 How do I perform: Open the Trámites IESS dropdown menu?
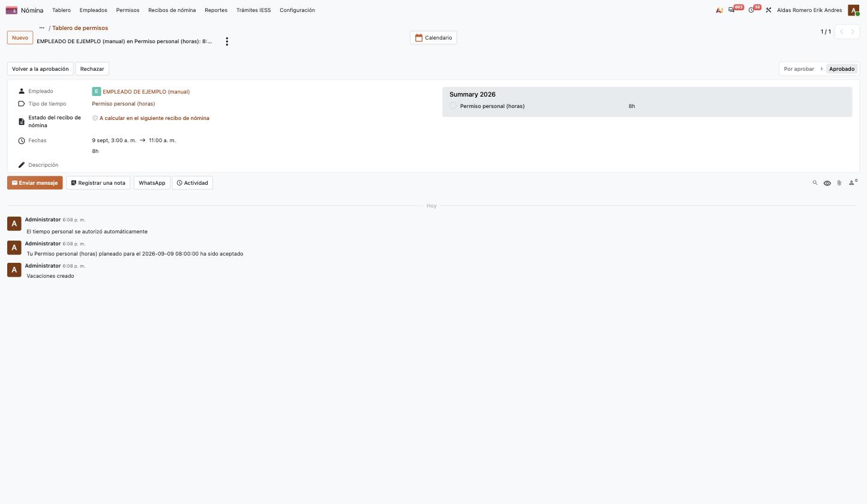tap(253, 10)
